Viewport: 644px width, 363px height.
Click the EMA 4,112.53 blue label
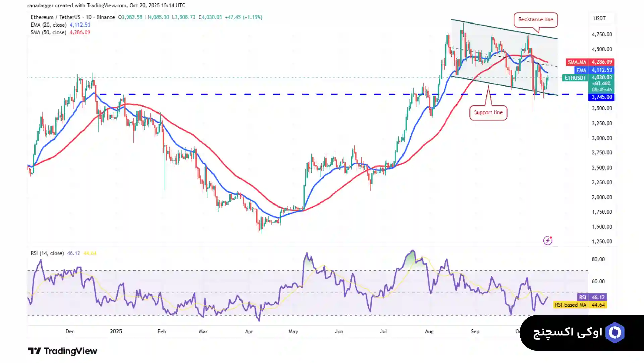click(594, 70)
